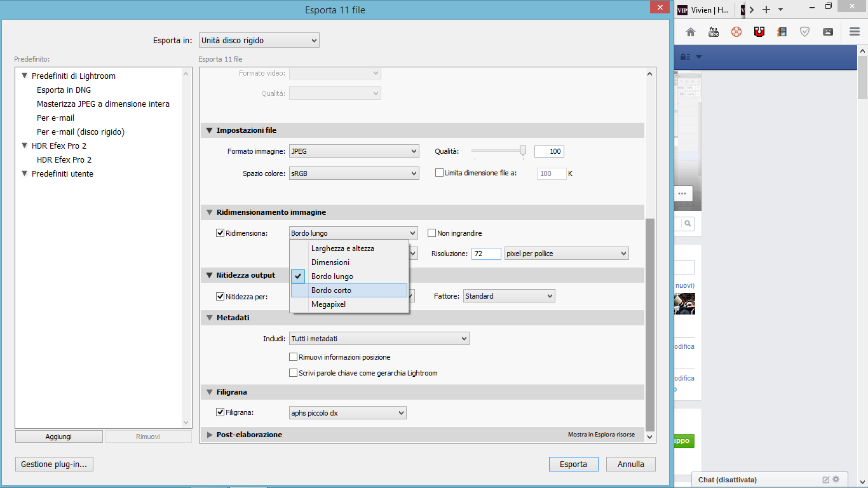This screenshot has width=868, height=488.
Task: Check Rimuovi informazioni posizione
Action: pyautogui.click(x=294, y=357)
